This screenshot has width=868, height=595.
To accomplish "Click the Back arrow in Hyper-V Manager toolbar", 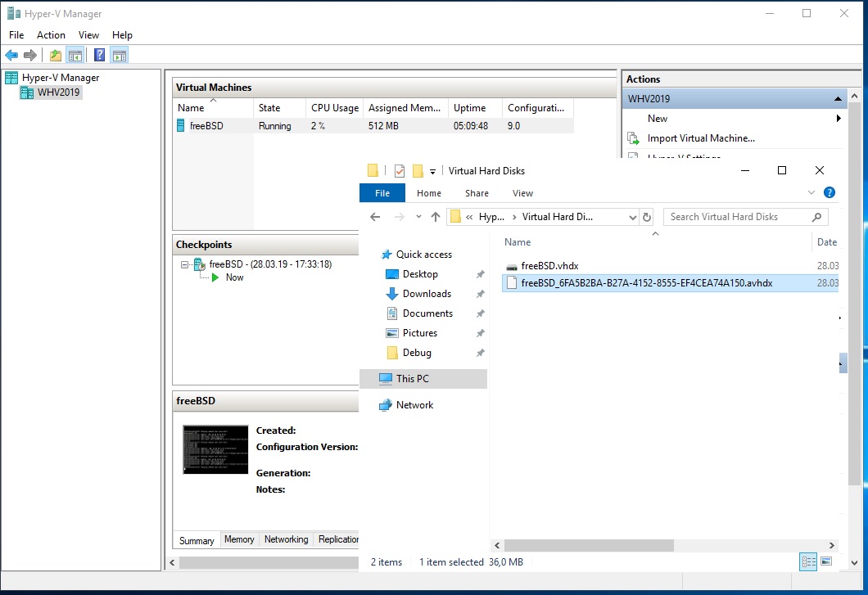I will pos(11,55).
